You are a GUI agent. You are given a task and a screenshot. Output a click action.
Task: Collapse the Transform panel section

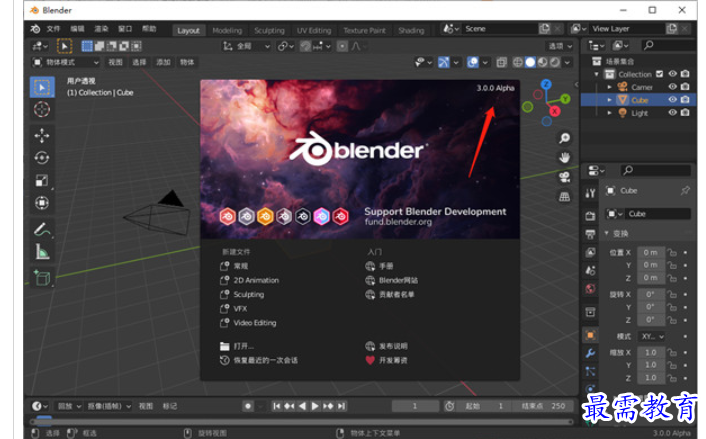coord(606,233)
